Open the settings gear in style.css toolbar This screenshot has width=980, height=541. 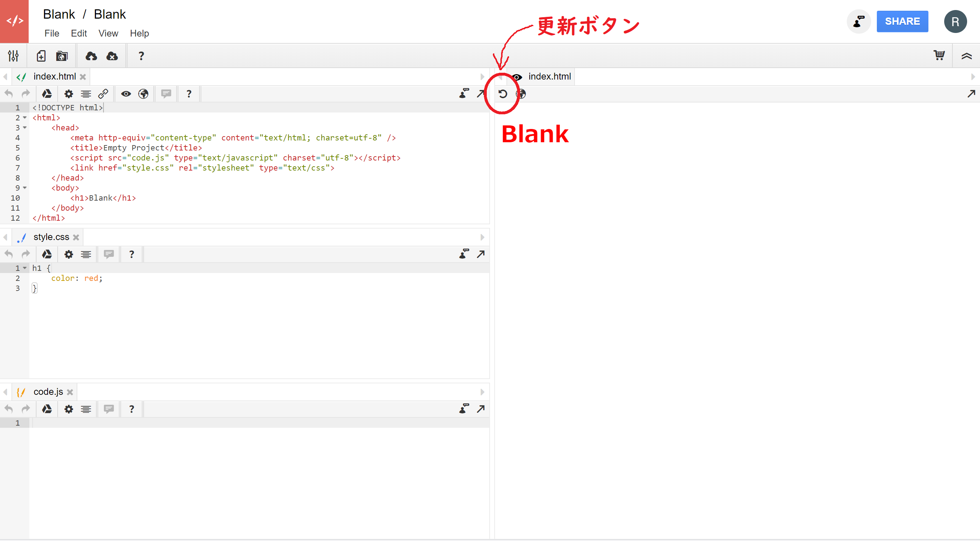[68, 254]
